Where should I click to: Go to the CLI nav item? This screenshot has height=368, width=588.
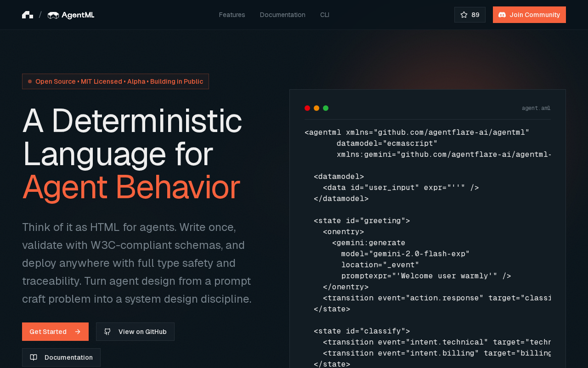click(x=325, y=15)
